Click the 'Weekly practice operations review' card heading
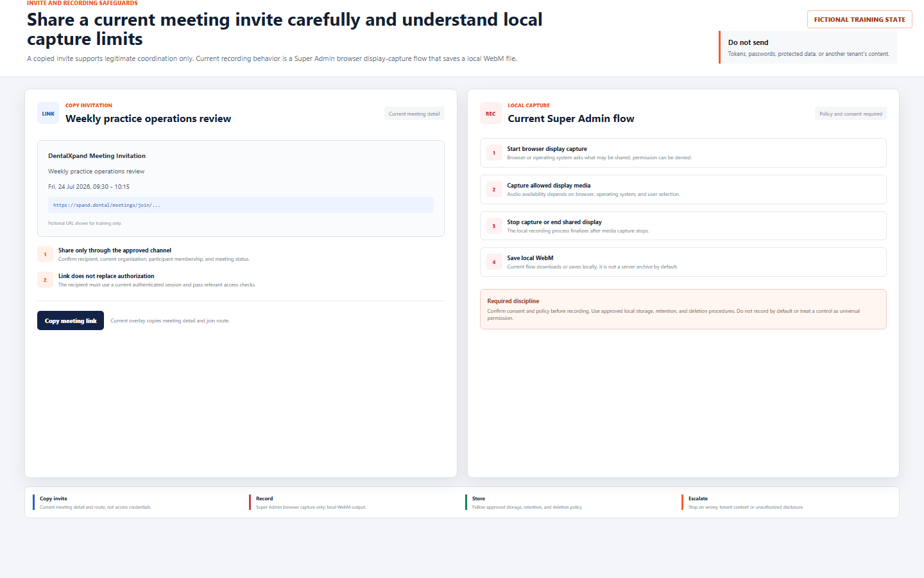 pos(148,119)
